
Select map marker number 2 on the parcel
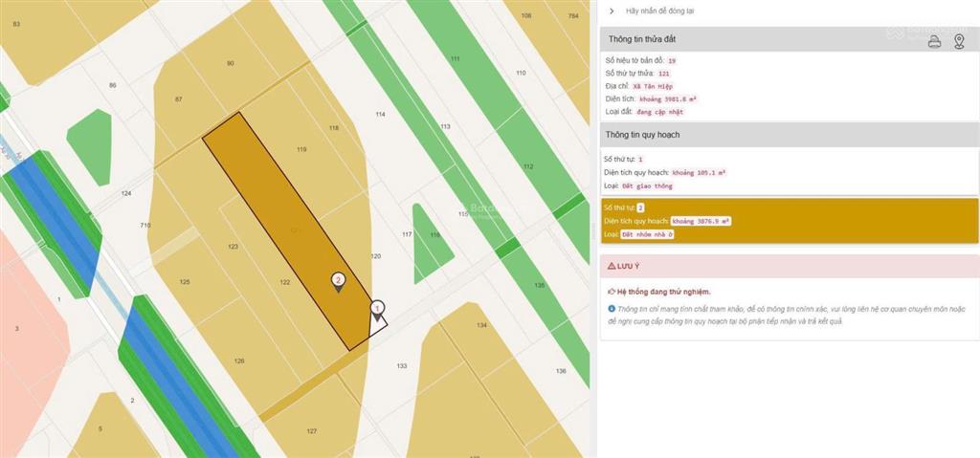point(338,282)
